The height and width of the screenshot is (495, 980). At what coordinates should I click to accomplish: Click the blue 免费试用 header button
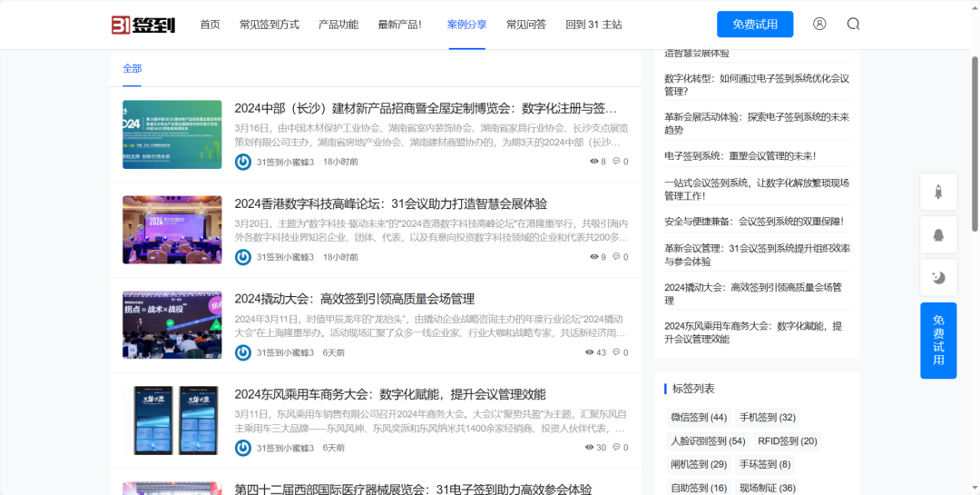tap(755, 25)
